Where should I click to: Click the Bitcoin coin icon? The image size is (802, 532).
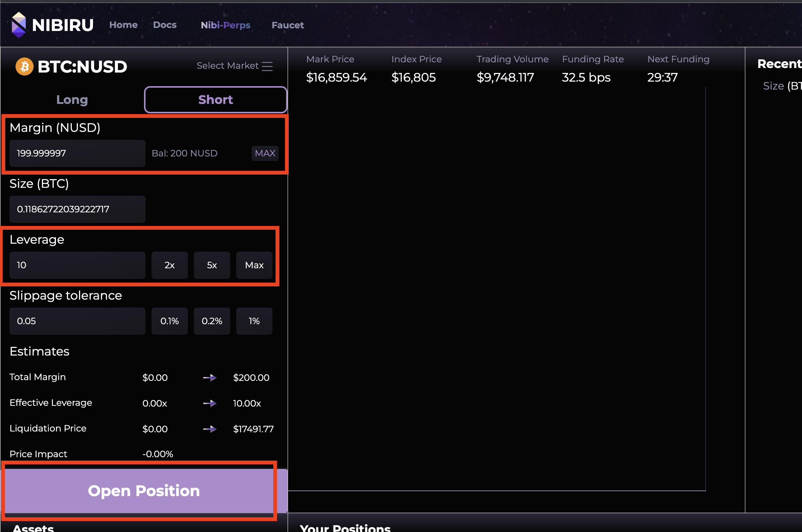(x=25, y=66)
